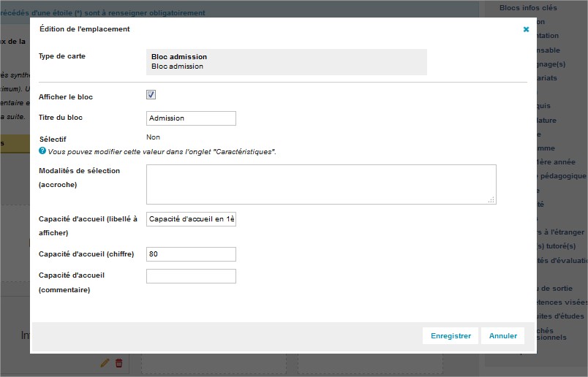Click the Caractéristiques hint text
588x377 pixels.
coord(162,152)
